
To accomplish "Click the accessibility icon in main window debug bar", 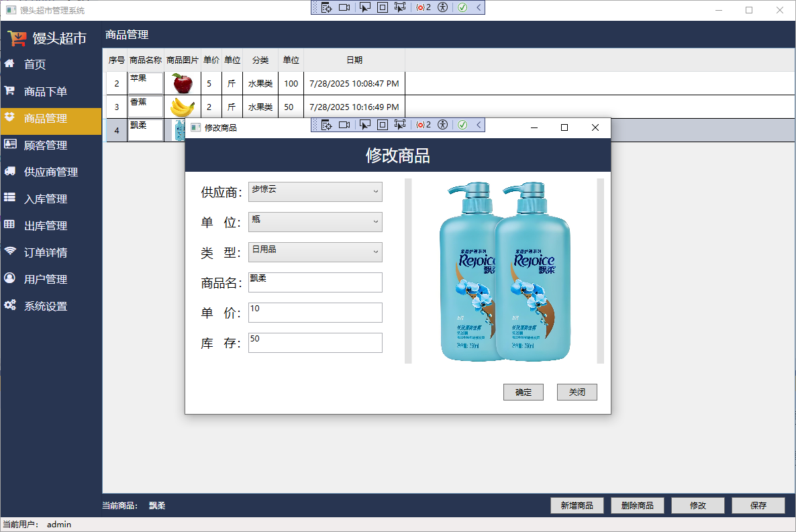I will coord(443,7).
